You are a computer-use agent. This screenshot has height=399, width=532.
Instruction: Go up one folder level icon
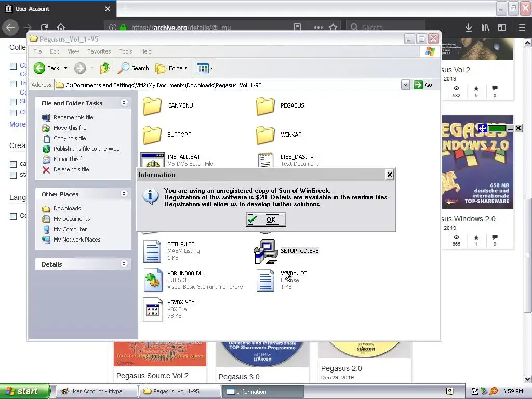(x=105, y=68)
